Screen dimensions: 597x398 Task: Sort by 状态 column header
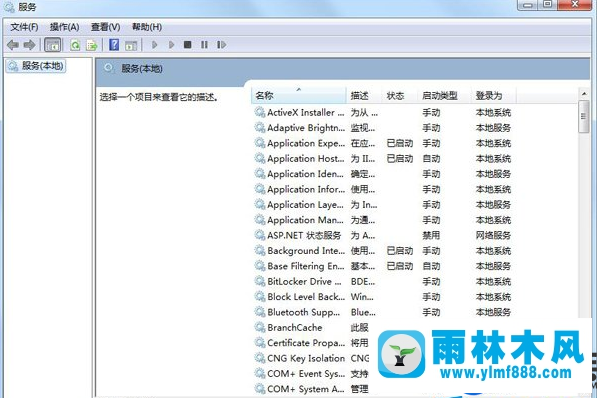pyautogui.click(x=400, y=95)
